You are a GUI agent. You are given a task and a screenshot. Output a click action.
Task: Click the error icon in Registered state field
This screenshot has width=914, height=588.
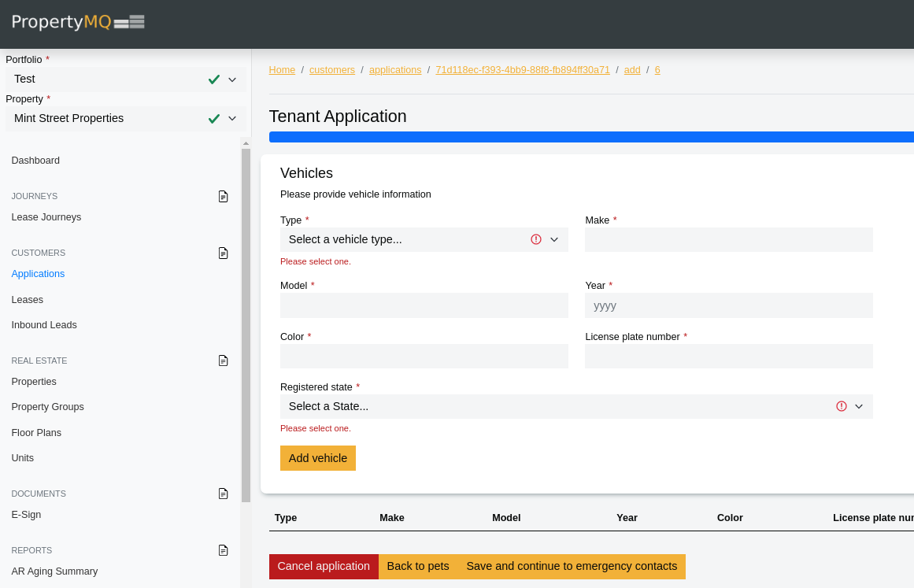[841, 406]
